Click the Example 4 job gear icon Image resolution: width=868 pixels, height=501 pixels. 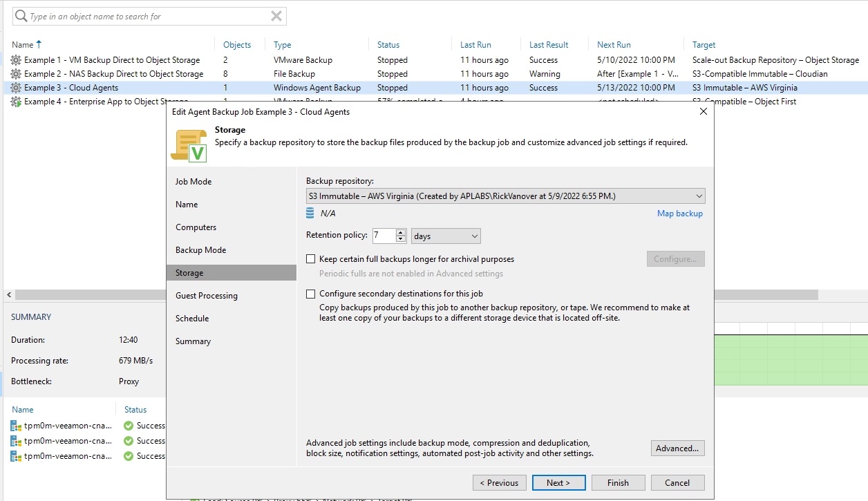click(x=16, y=102)
